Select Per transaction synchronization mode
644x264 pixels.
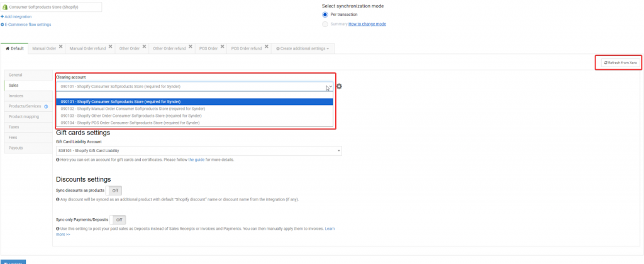point(325,14)
